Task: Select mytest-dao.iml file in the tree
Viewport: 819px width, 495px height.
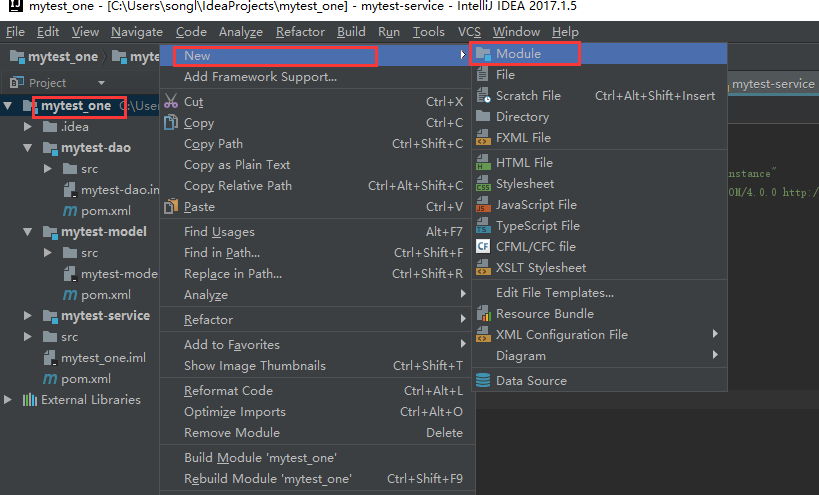Action: [120, 190]
